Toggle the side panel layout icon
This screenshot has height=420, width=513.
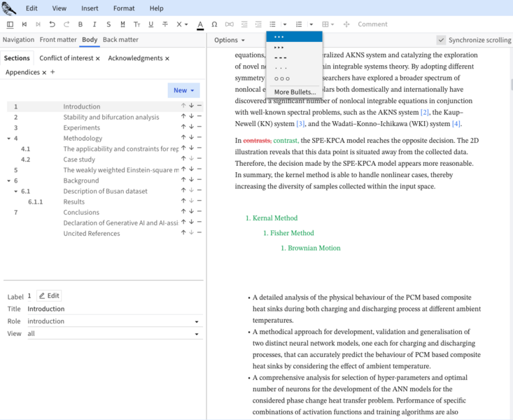pos(10,24)
